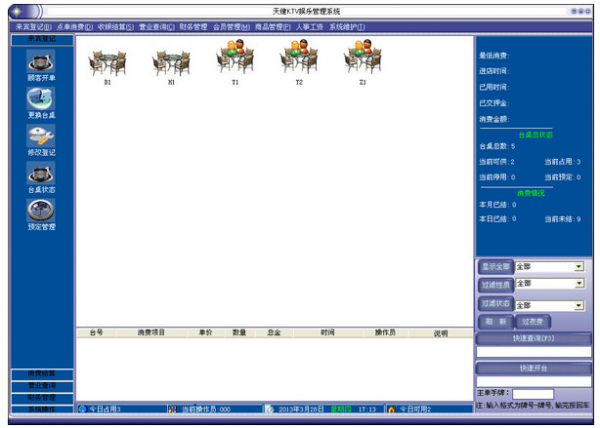Screen dimensions: 600x428
Task: Click the 顾客开单 coffee cup icon
Action: tap(41, 61)
